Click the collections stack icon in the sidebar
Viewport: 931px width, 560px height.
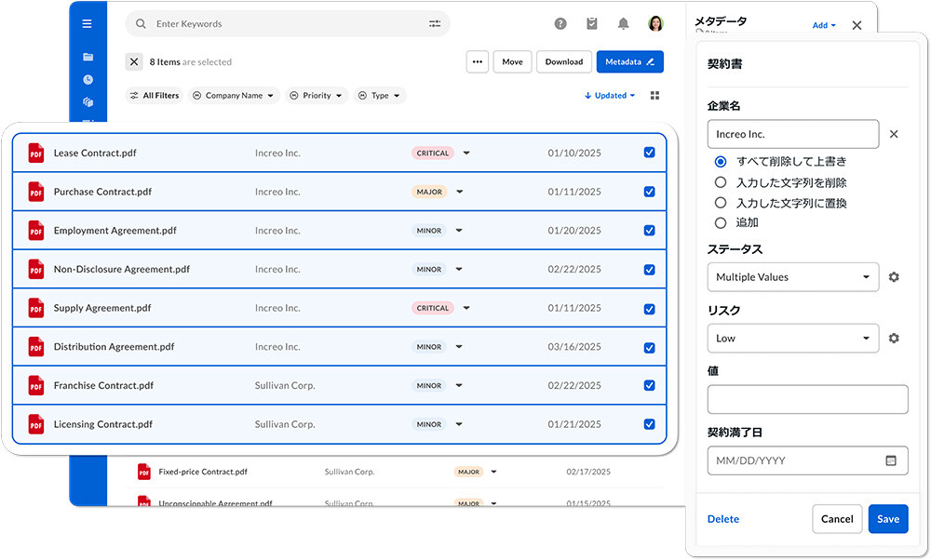pos(87,103)
